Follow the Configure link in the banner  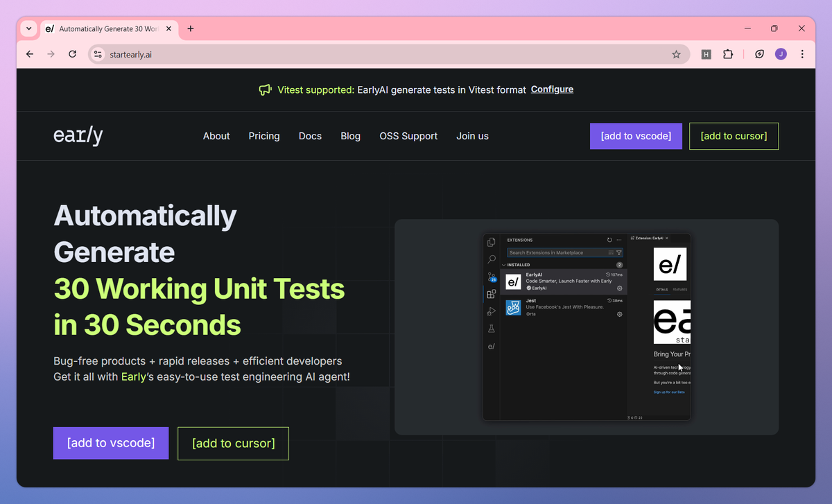[x=552, y=89]
